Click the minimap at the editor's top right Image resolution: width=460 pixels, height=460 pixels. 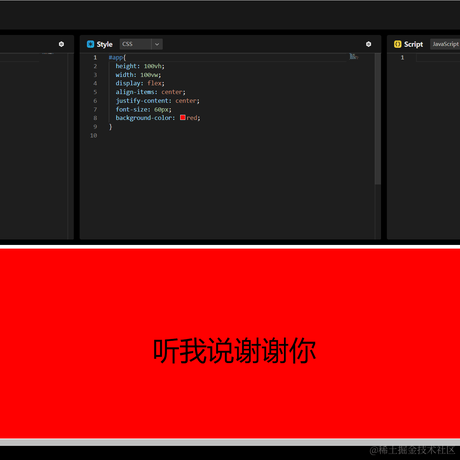(354, 57)
